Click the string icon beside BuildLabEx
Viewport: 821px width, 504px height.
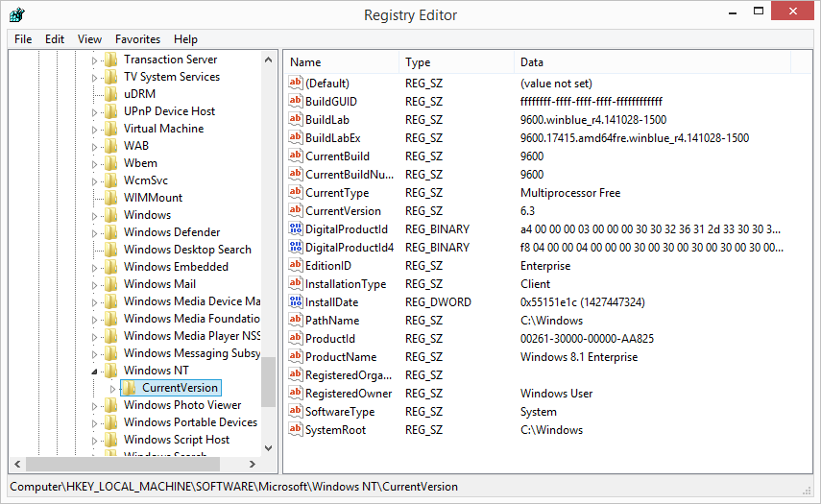tap(296, 137)
